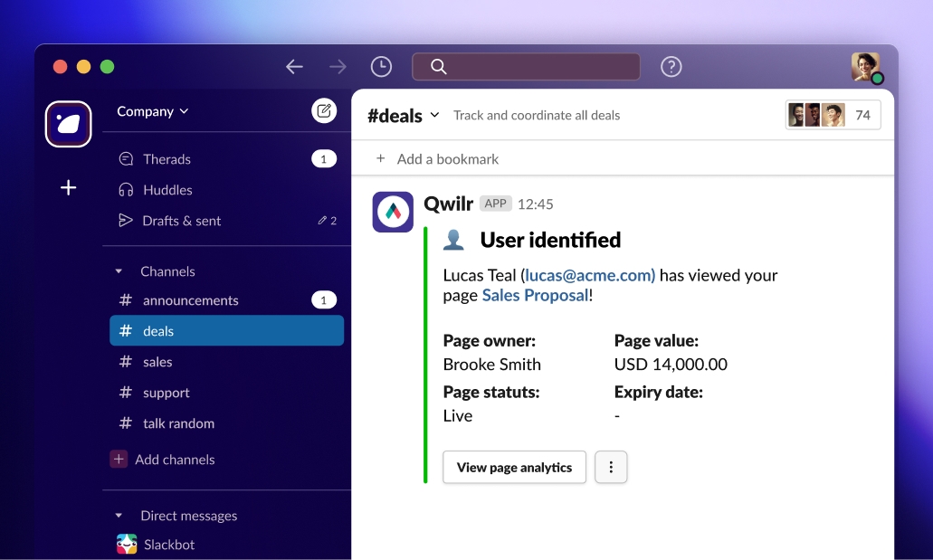Add a workspace with plus icon
The image size is (933, 560).
pos(69,188)
